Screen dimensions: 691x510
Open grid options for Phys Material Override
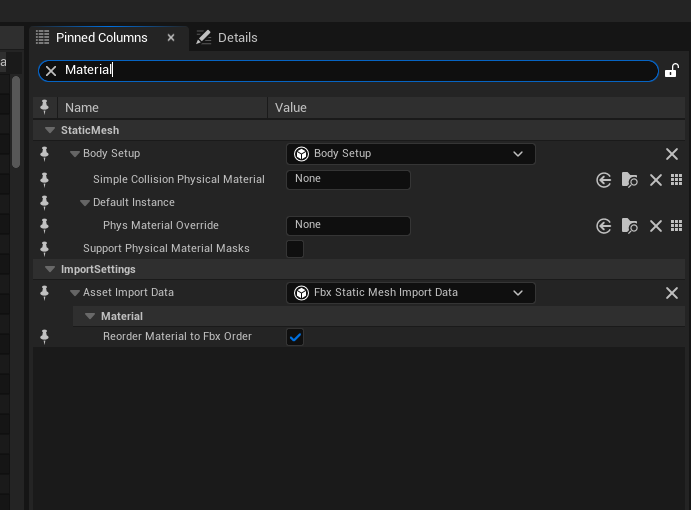click(x=676, y=226)
